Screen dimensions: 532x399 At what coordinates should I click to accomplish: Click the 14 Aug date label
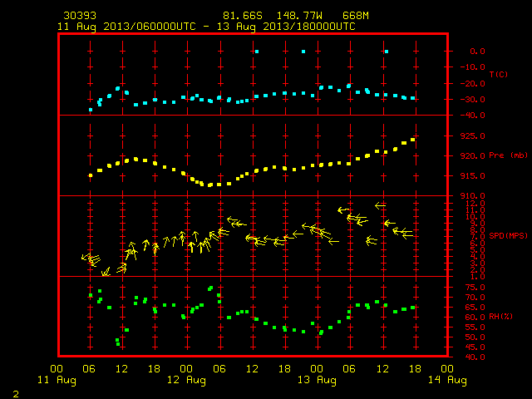point(447,380)
